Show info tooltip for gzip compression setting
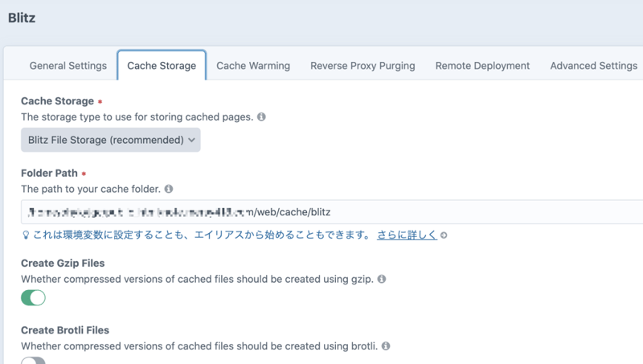 click(x=382, y=280)
